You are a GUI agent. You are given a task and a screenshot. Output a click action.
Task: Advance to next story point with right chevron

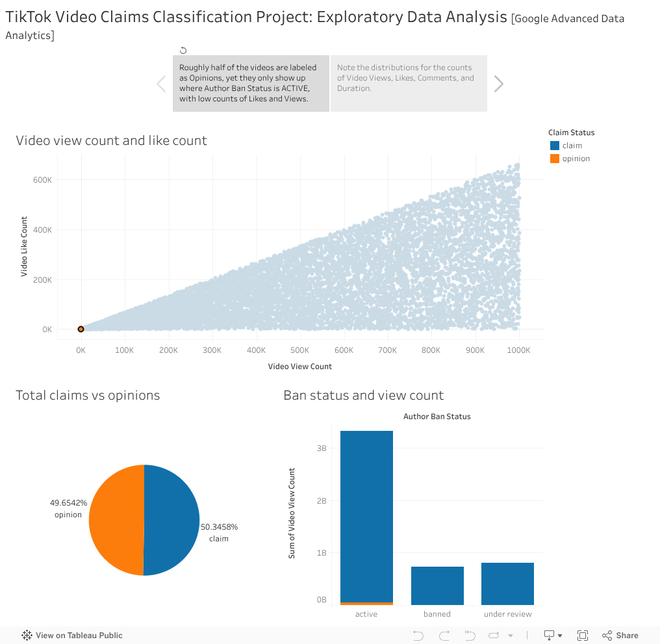point(498,83)
